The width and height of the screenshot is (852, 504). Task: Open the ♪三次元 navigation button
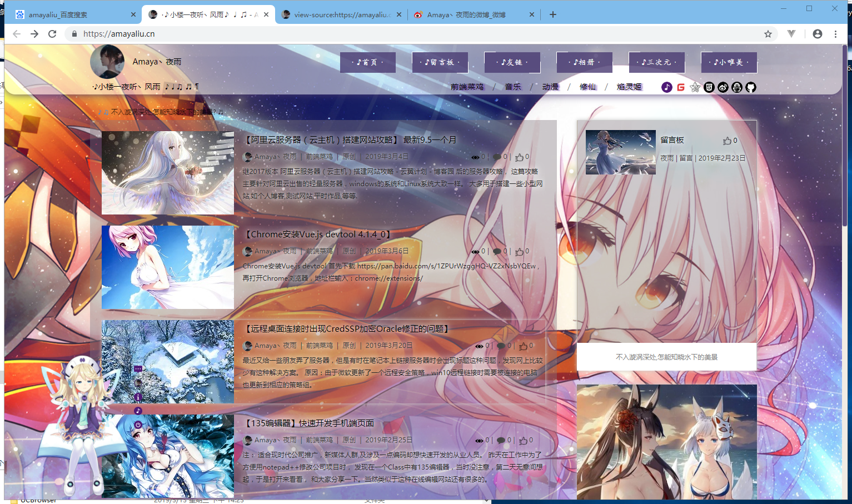click(657, 62)
